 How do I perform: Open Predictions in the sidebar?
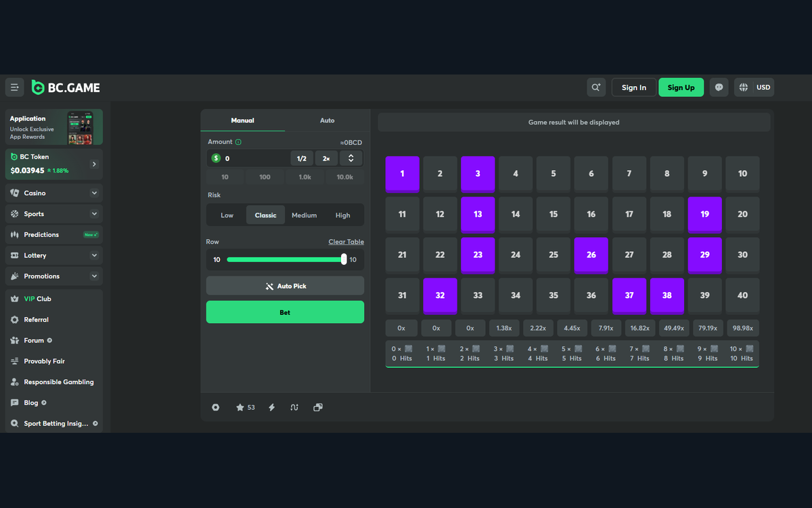tap(54, 234)
